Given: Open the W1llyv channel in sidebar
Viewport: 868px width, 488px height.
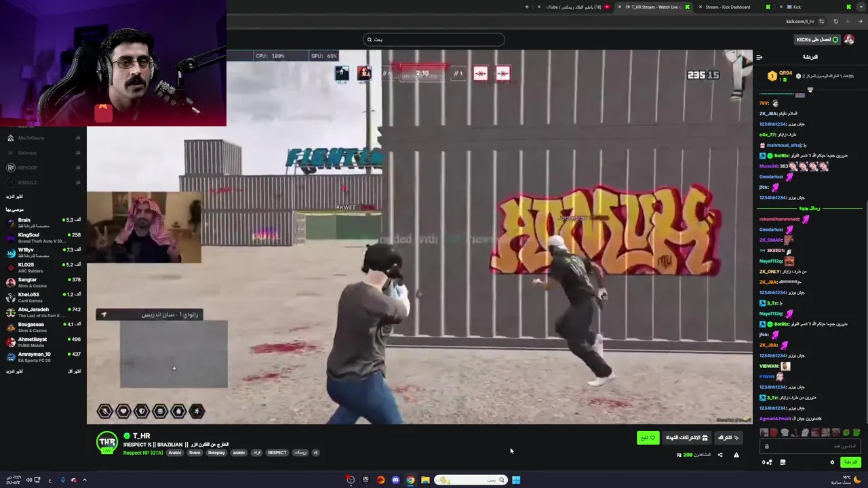Looking at the screenshot, I should click(42, 253).
